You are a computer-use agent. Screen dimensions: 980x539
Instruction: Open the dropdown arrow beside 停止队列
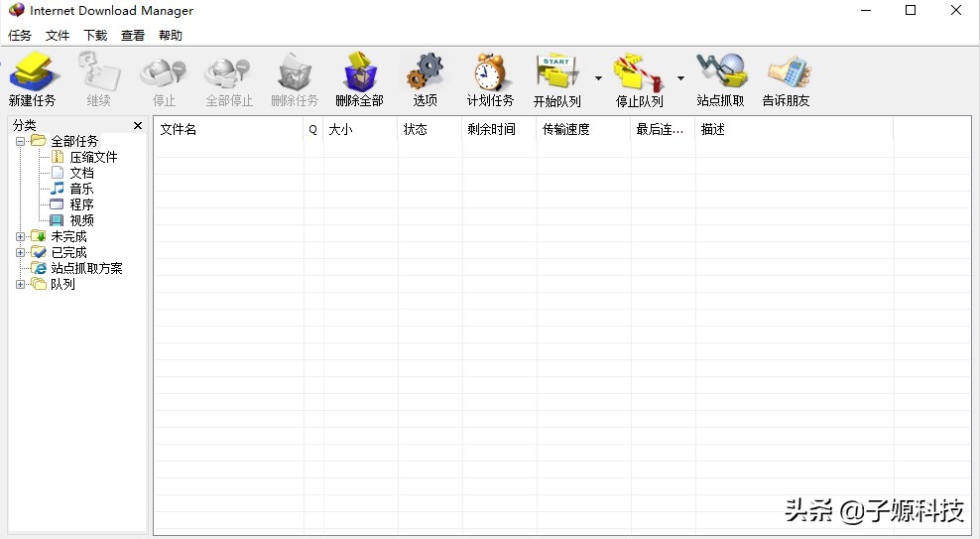680,78
